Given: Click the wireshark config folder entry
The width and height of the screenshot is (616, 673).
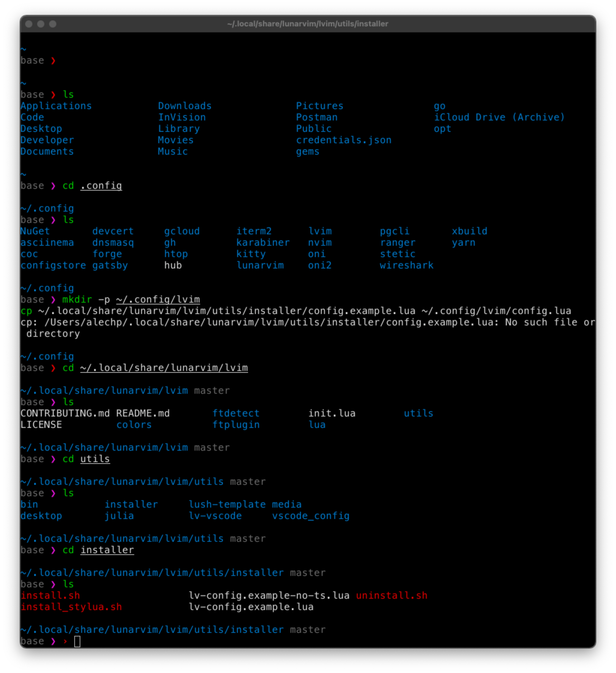Looking at the screenshot, I should click(406, 265).
